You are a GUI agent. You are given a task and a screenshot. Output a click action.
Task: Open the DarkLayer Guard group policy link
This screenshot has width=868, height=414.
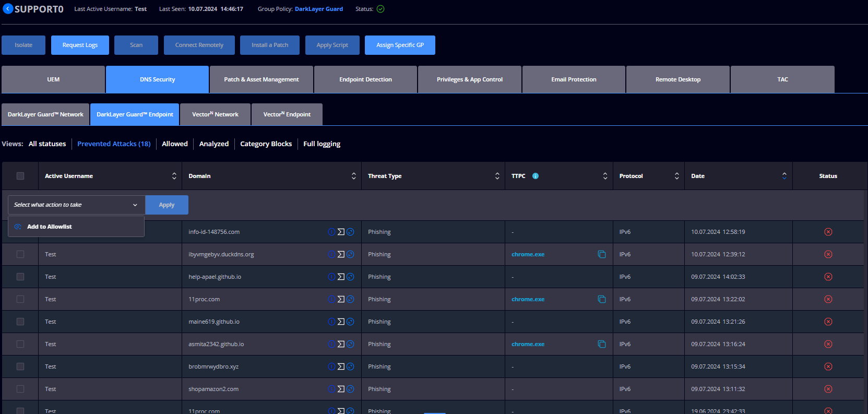click(x=319, y=9)
